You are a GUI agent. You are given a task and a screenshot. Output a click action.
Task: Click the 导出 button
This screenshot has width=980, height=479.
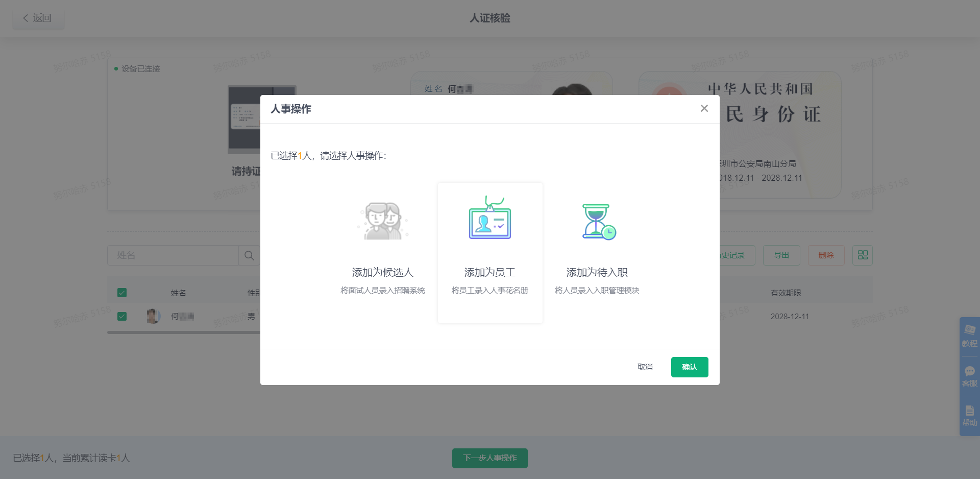tap(781, 255)
